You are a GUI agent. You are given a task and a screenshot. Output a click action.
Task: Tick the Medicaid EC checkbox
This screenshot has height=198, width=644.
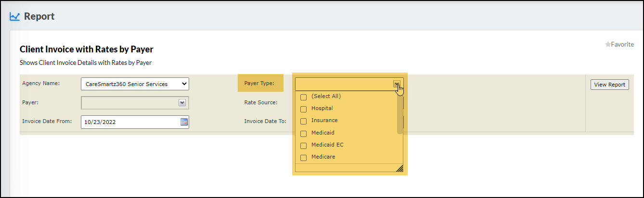coord(303,145)
